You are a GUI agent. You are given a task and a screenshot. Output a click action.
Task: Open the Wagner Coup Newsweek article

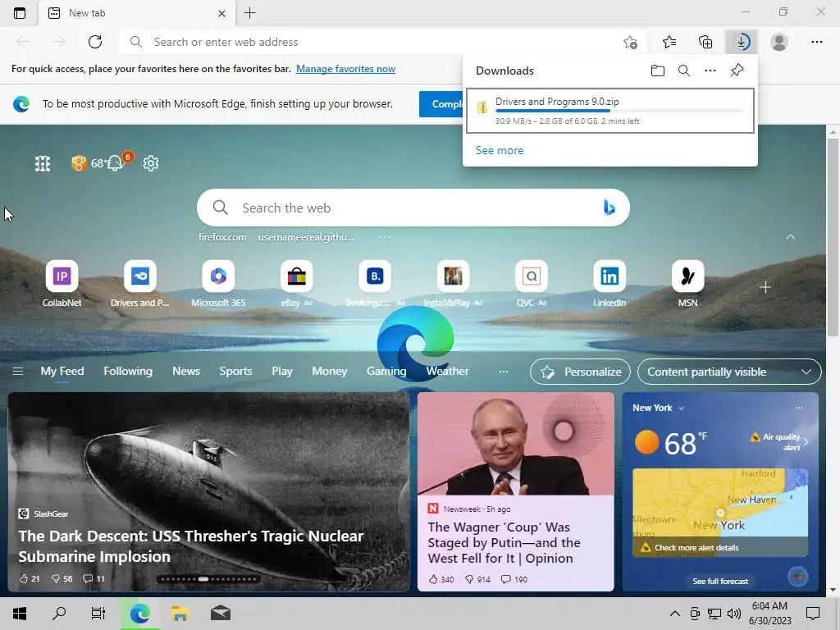(x=515, y=492)
